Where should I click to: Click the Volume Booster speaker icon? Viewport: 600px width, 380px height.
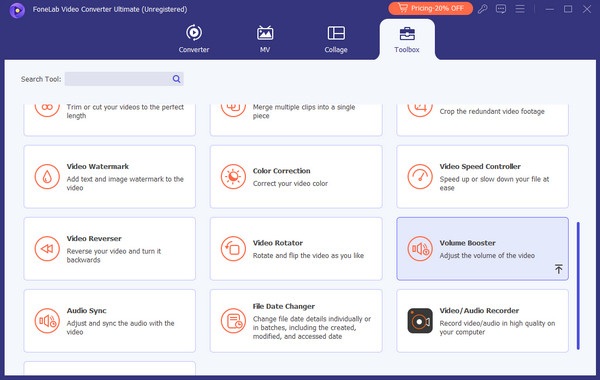[420, 249]
